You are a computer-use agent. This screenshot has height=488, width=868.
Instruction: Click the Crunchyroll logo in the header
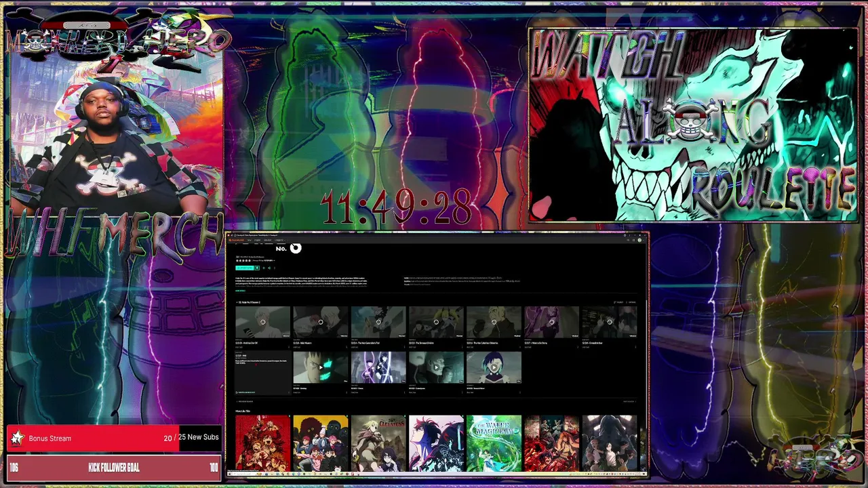click(x=237, y=240)
